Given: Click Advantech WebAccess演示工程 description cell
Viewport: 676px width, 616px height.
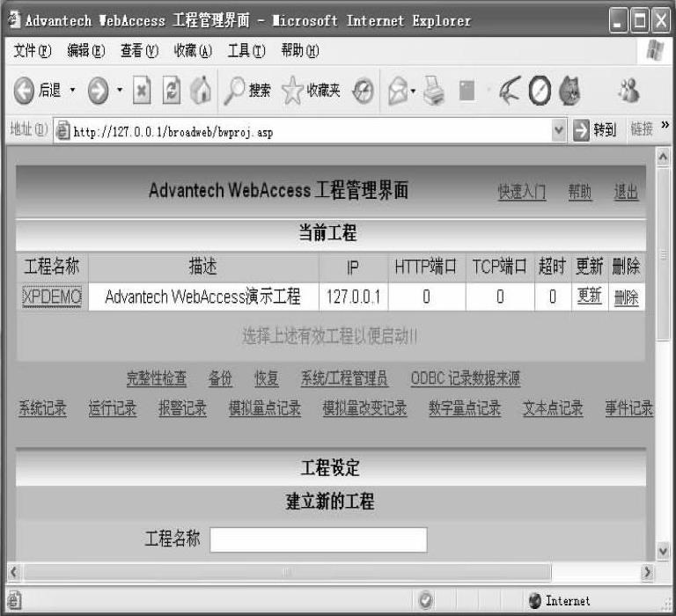Looking at the screenshot, I should coord(203,297).
